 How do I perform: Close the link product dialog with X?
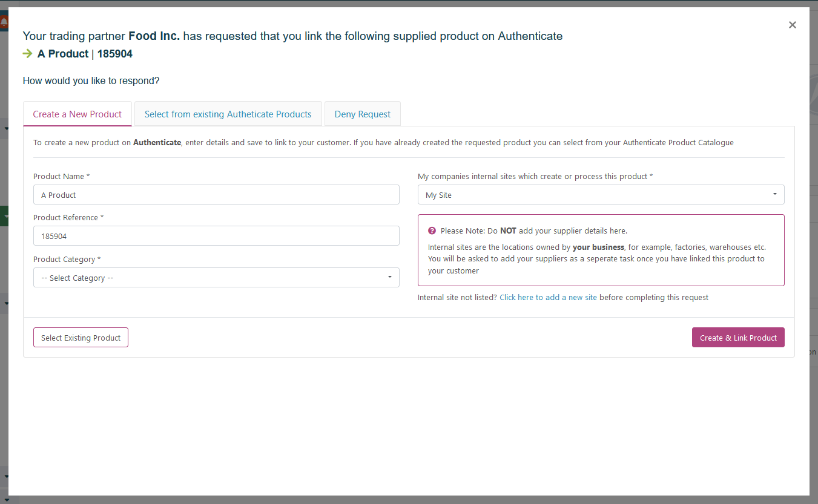792,25
